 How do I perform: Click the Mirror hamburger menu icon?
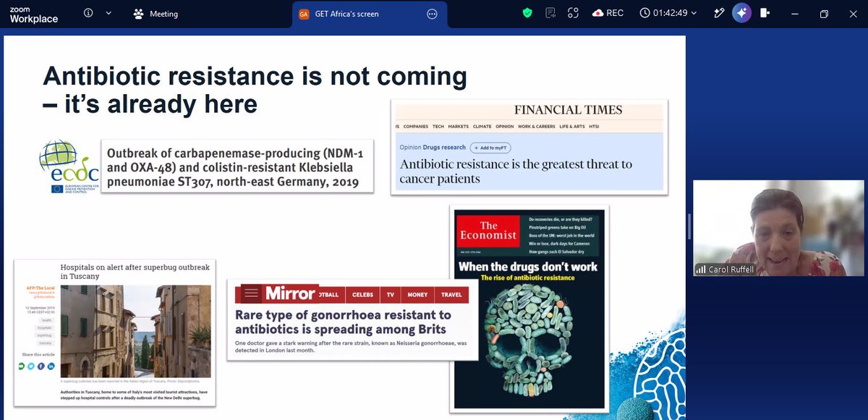[x=250, y=293]
